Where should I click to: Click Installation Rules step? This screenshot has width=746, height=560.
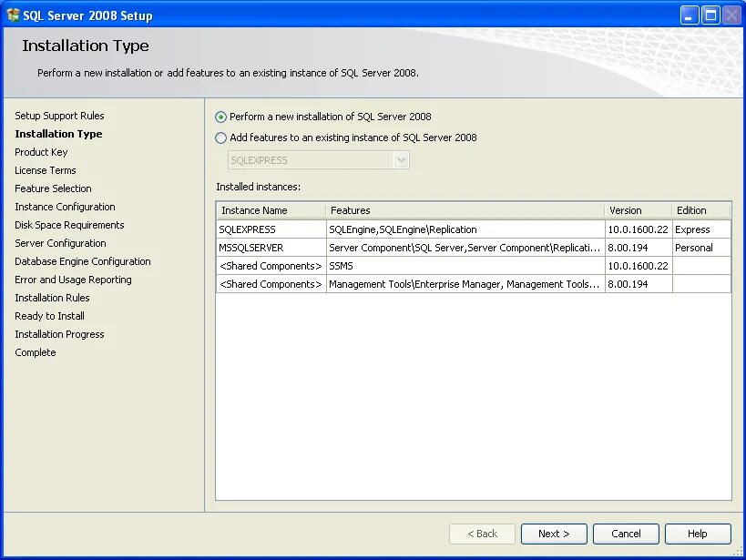[52, 298]
